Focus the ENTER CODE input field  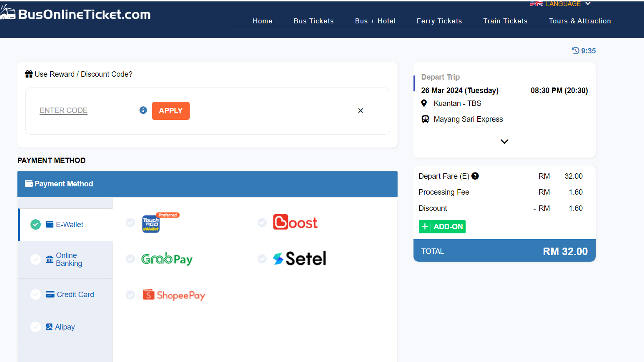(64, 110)
